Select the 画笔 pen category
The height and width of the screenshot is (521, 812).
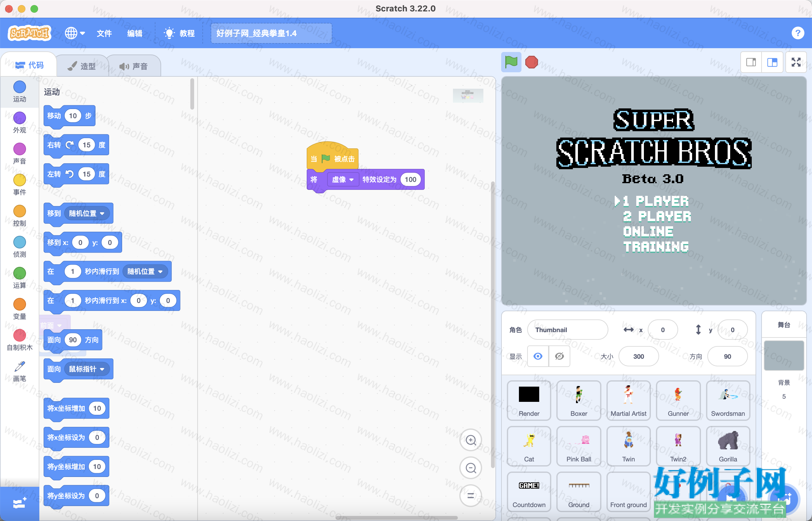tap(19, 371)
